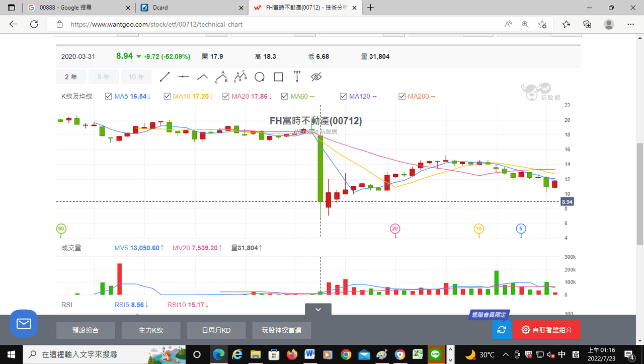Image resolution: width=644 pixels, height=364 pixels.
Task: Click the MA60 marker on the chart axis
Action: click(61, 229)
